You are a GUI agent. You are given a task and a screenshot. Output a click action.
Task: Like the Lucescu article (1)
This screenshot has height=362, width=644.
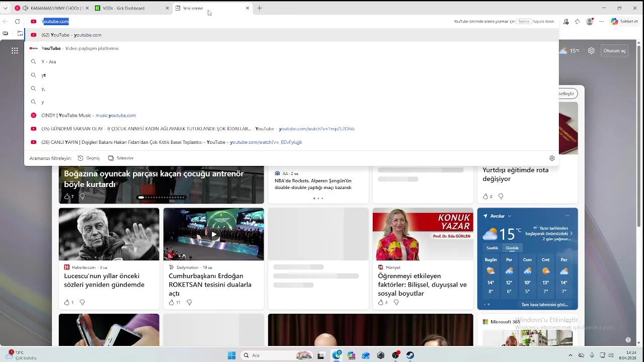(68, 302)
